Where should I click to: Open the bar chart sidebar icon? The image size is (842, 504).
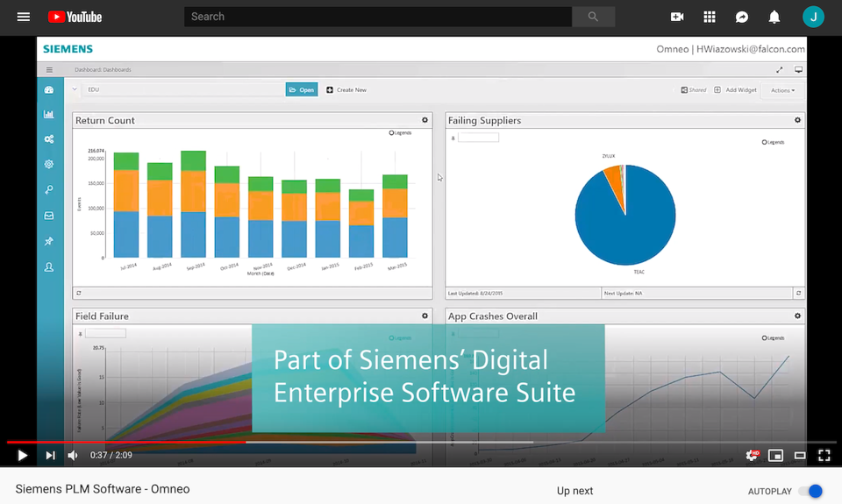point(49,114)
